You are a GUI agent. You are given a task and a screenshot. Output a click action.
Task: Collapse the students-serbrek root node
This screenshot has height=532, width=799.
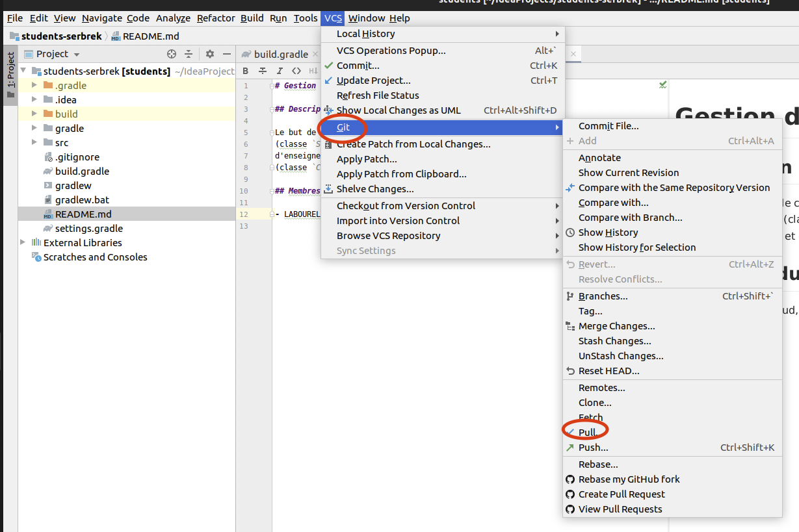point(23,71)
